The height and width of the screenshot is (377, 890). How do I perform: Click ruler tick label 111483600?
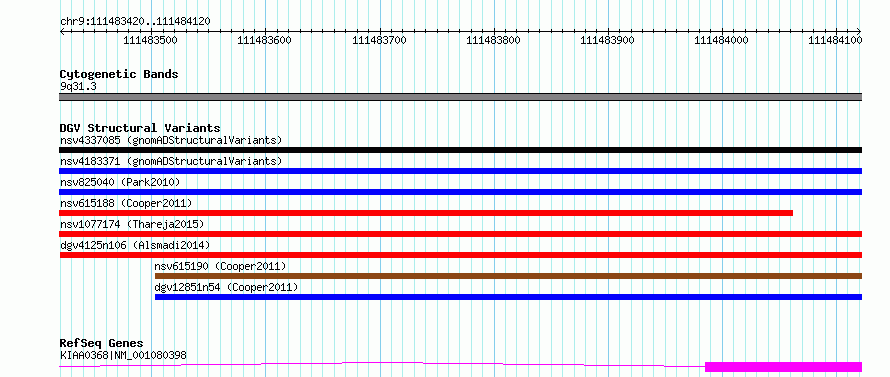pos(264,40)
